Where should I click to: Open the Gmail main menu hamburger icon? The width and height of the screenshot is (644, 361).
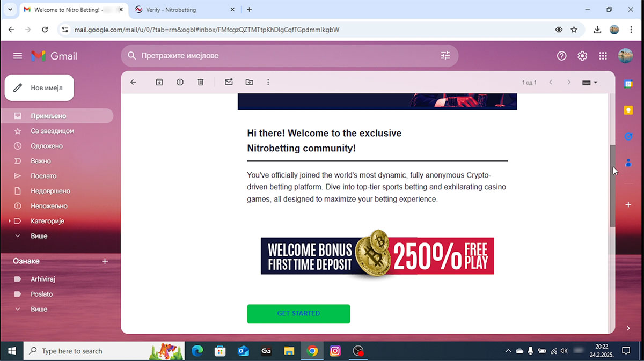click(18, 56)
